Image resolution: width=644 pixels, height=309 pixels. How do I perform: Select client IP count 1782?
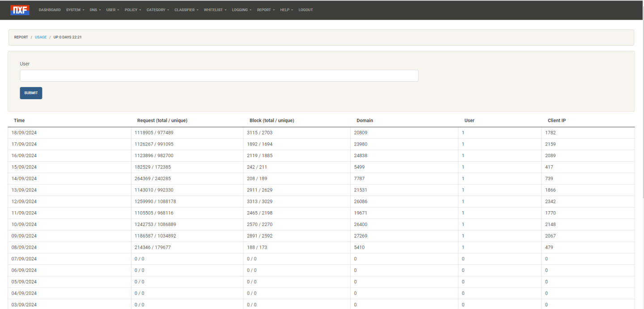pyautogui.click(x=551, y=133)
